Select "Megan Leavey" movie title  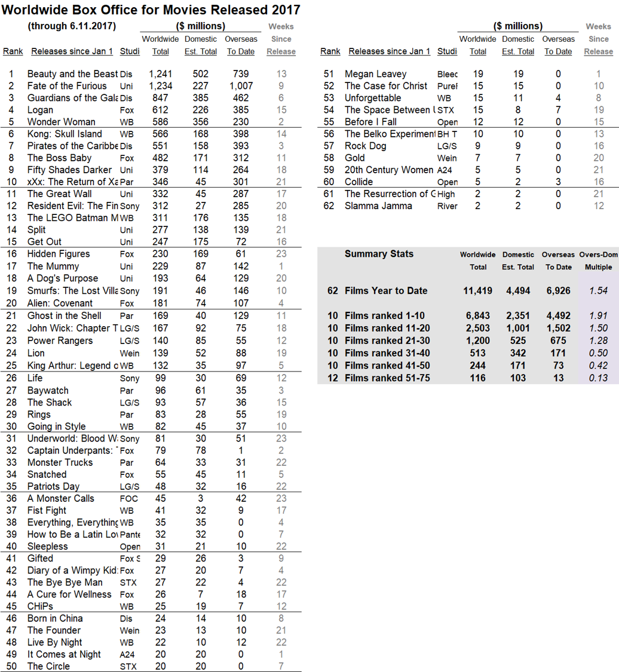[375, 73]
